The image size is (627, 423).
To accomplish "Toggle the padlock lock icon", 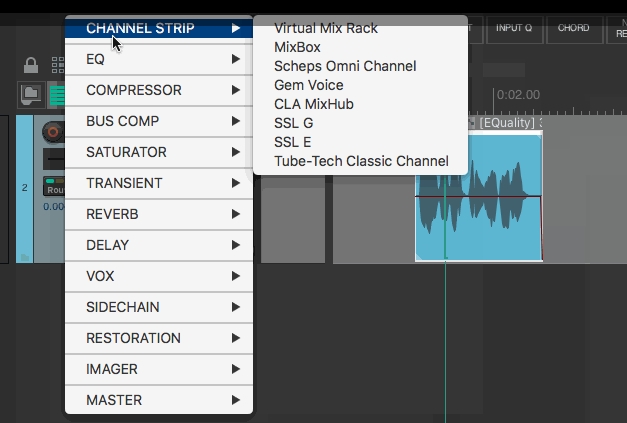I will 31,67.
